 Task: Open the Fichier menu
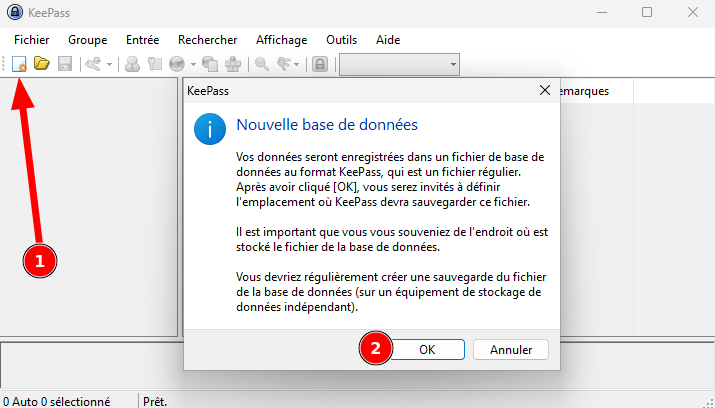point(32,40)
